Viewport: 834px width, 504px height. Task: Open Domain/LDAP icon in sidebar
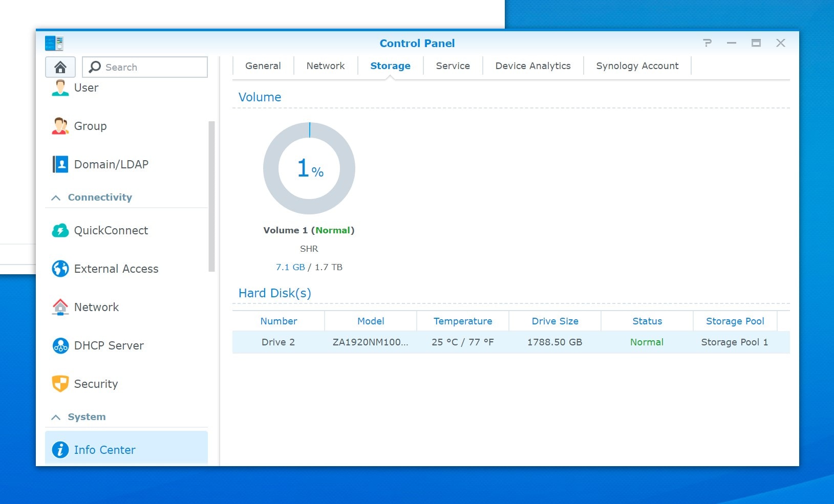coord(60,164)
